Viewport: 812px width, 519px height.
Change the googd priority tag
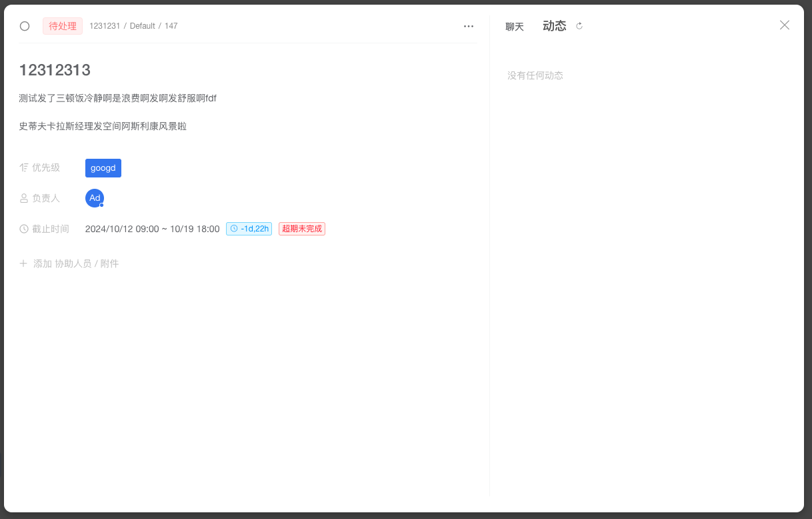(x=103, y=168)
